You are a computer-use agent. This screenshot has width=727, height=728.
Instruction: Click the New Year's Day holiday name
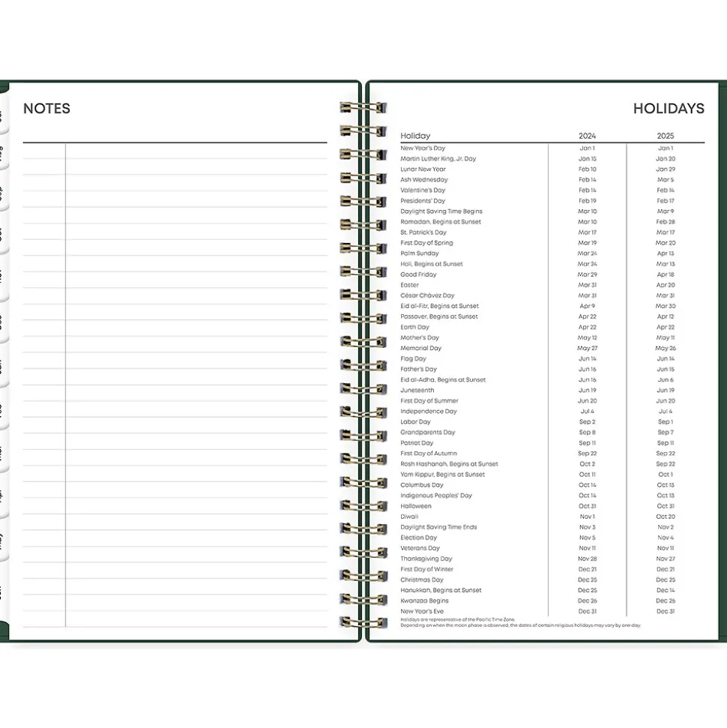(x=423, y=148)
